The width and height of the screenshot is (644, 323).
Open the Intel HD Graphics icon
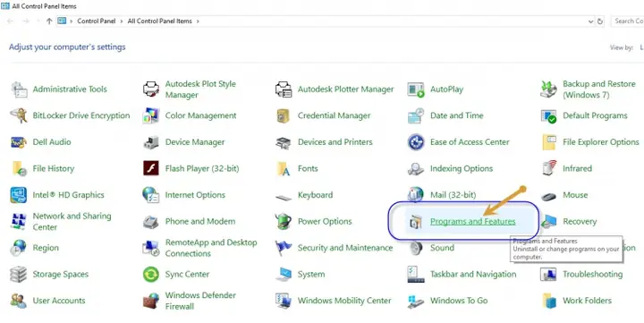[19, 195]
